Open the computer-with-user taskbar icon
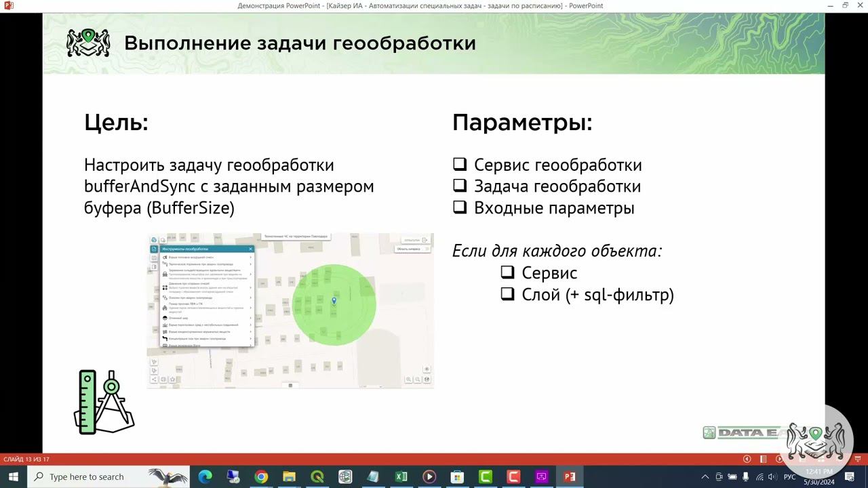The height and width of the screenshot is (488, 868). [233, 476]
